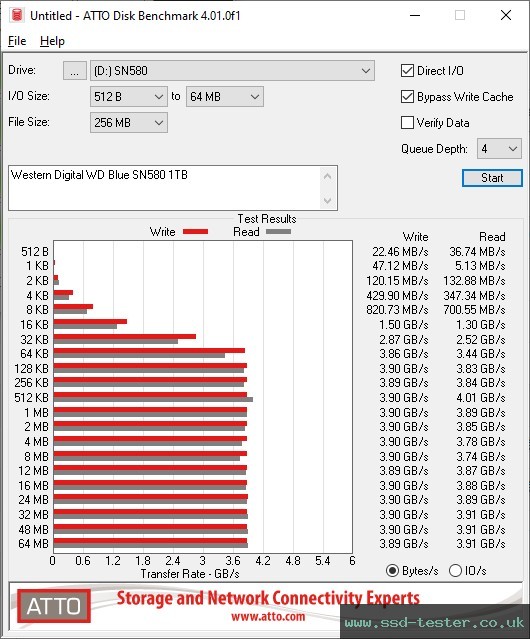Click the 64 KB read value 3.44 GB/s
This screenshot has height=639, width=530.
pos(481,353)
